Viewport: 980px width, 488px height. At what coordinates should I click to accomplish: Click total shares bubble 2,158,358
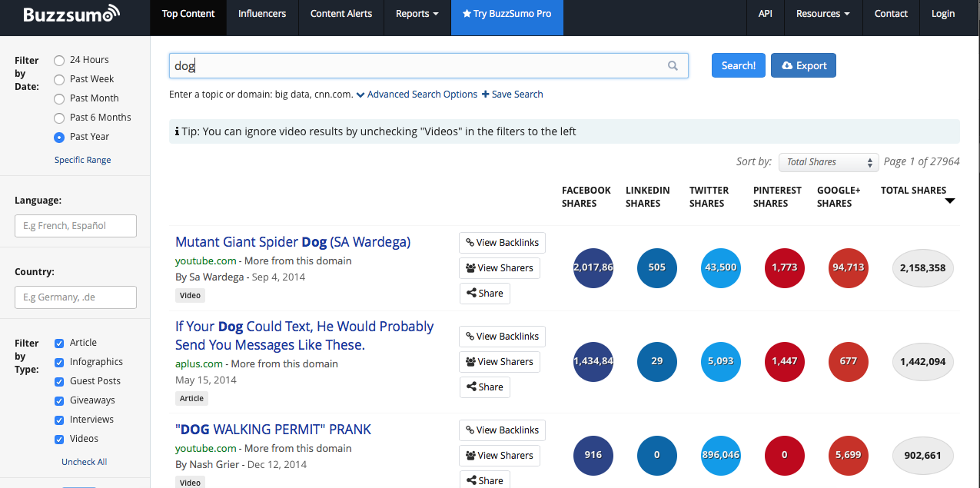[x=922, y=268]
